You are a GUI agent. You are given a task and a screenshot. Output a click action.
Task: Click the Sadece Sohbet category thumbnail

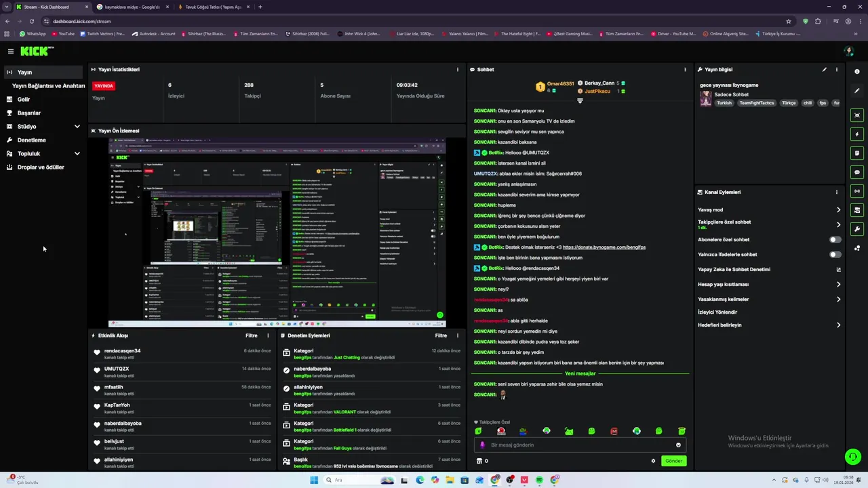[706, 99]
